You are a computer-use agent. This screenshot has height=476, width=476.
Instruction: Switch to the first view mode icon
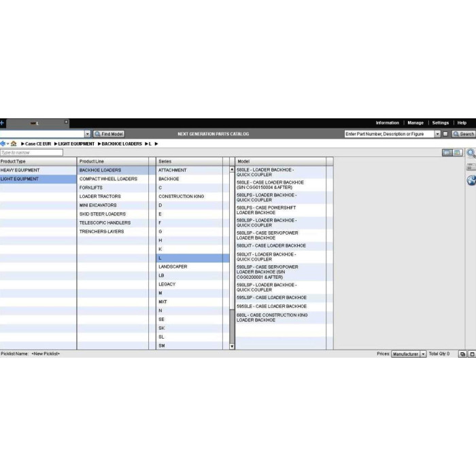(x=447, y=153)
